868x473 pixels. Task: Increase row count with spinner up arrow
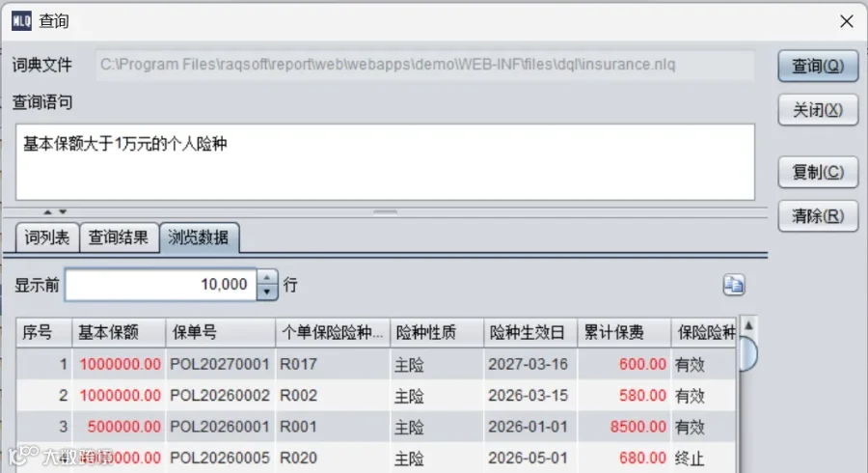[x=267, y=277]
